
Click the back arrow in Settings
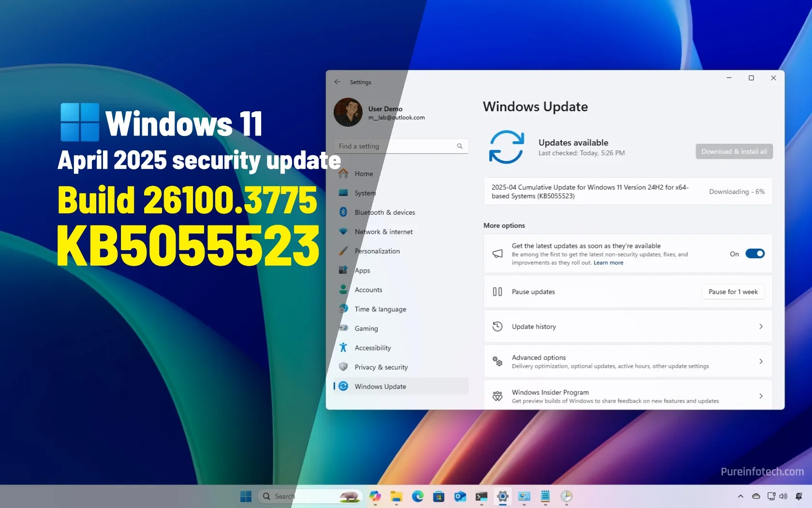(338, 82)
